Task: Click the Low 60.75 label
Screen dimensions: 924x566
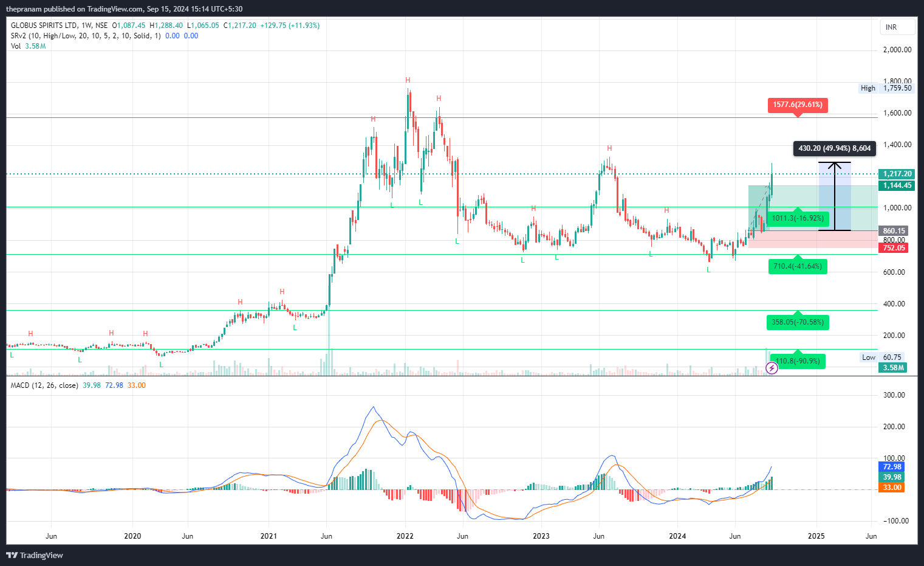Action: (883, 357)
